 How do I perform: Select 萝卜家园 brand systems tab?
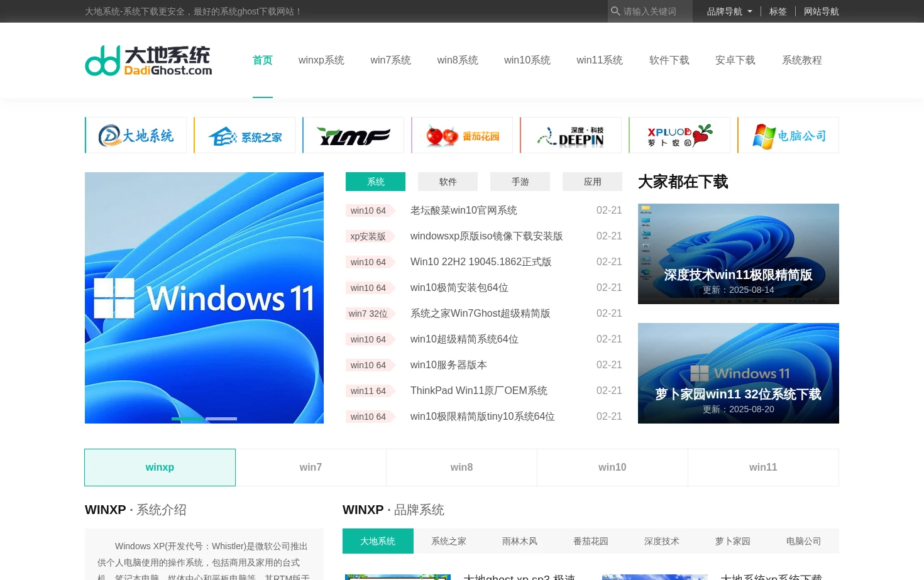(733, 541)
